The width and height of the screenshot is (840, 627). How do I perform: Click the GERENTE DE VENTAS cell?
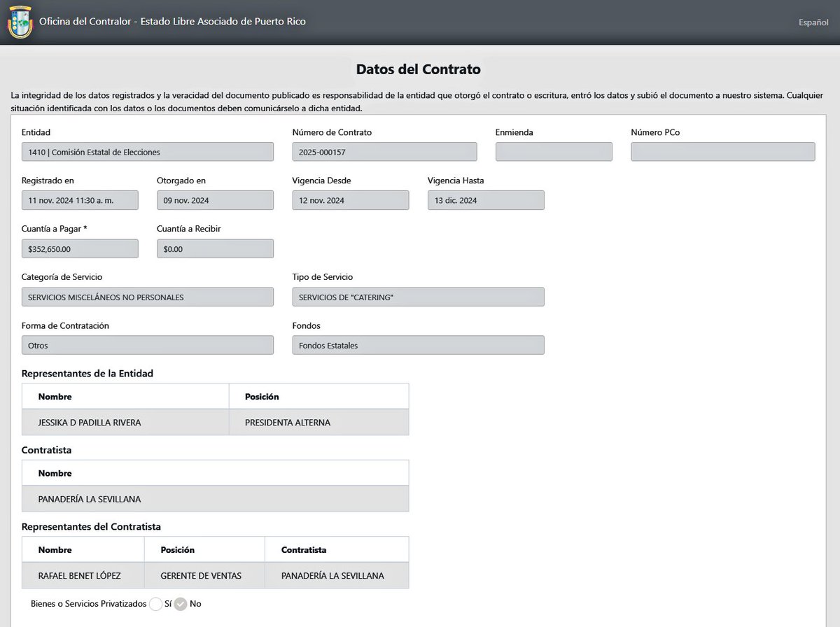(204, 575)
